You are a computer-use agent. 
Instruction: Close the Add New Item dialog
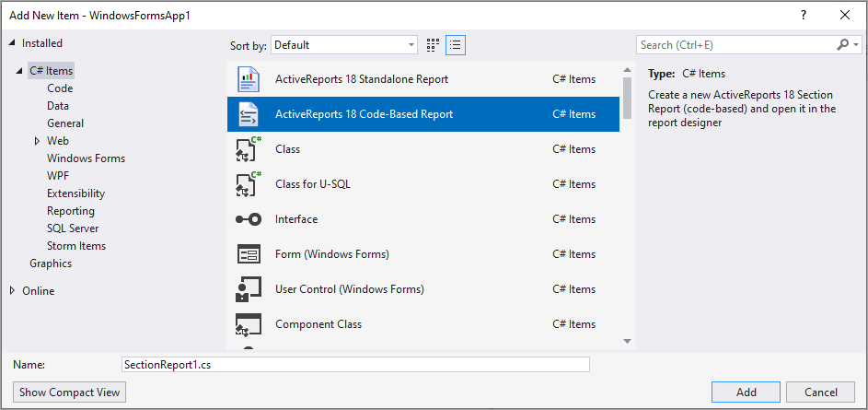pos(845,15)
